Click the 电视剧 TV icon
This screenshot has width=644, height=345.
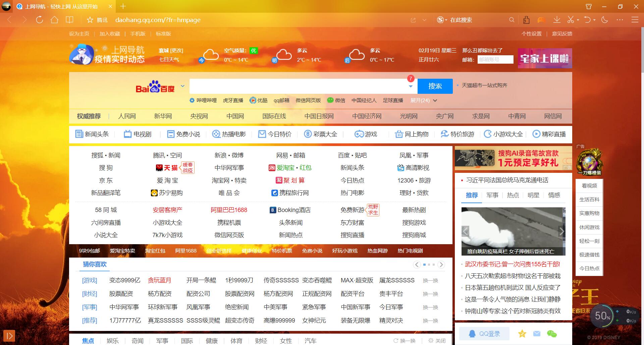128,134
